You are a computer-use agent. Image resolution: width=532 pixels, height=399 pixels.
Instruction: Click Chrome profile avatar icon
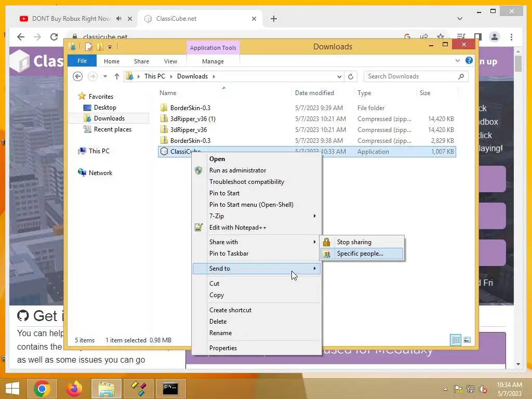(x=495, y=37)
